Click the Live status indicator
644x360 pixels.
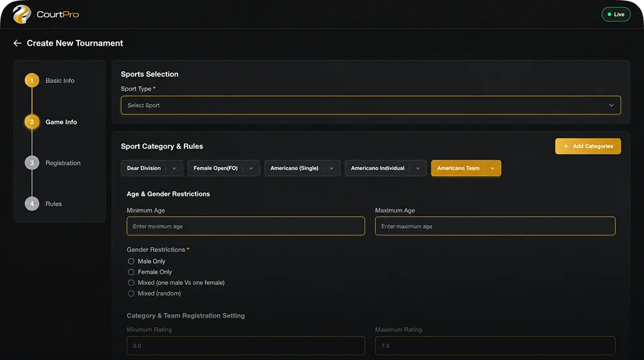tap(616, 14)
